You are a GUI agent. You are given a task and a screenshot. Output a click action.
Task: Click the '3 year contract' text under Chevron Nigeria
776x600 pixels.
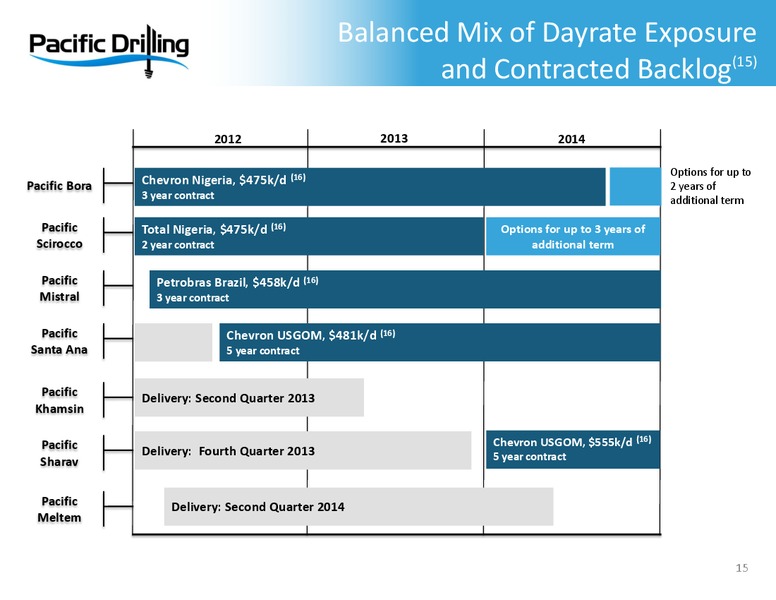178,196
